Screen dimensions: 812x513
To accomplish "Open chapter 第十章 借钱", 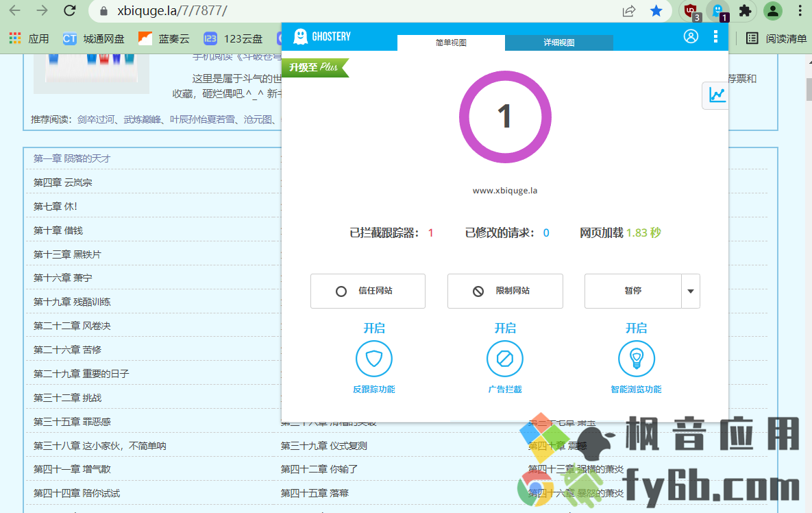I will pyautogui.click(x=58, y=230).
